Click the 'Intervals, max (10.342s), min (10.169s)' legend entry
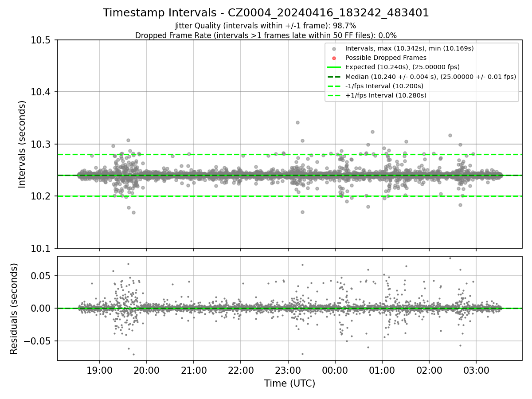Screen dimensions: 532x399 410,48
